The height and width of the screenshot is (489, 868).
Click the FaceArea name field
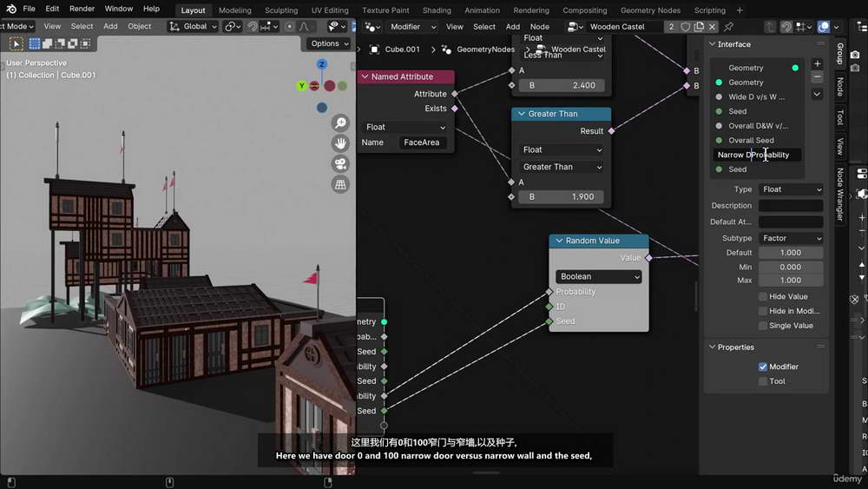[424, 142]
